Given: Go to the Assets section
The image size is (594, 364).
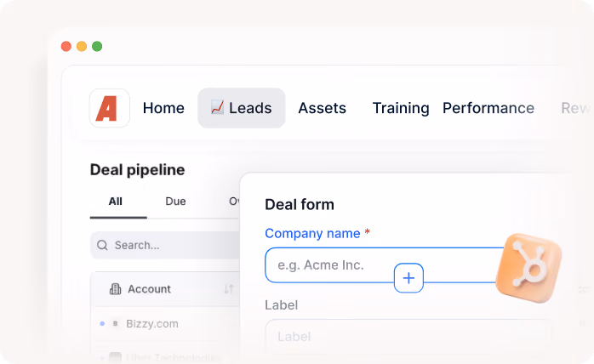Looking at the screenshot, I should click(x=322, y=108).
